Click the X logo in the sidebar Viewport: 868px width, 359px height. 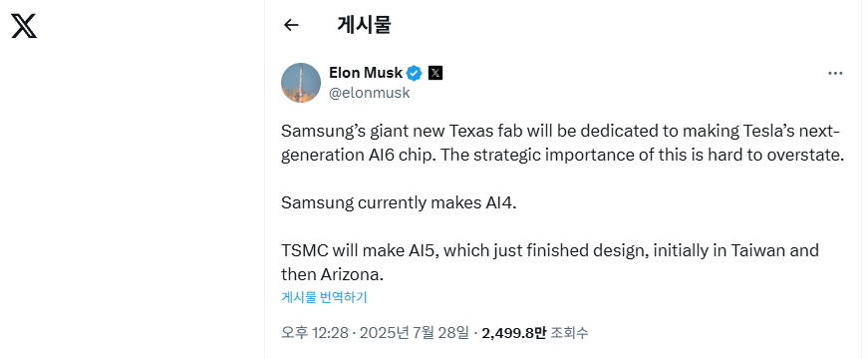click(24, 26)
